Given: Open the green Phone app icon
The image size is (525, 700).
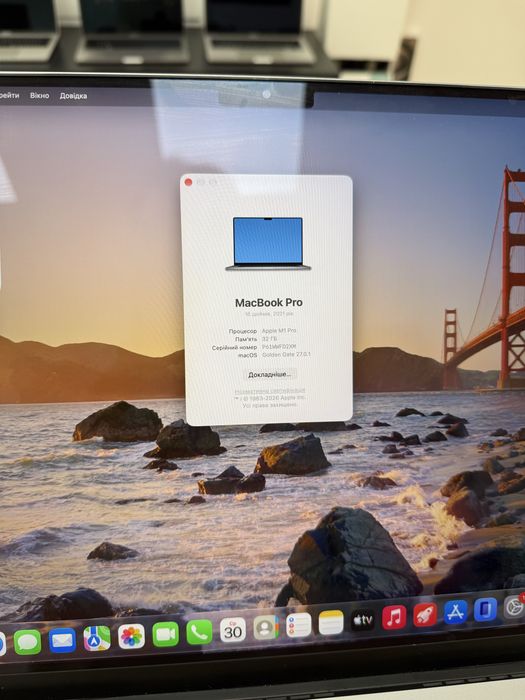Looking at the screenshot, I should point(199,632).
